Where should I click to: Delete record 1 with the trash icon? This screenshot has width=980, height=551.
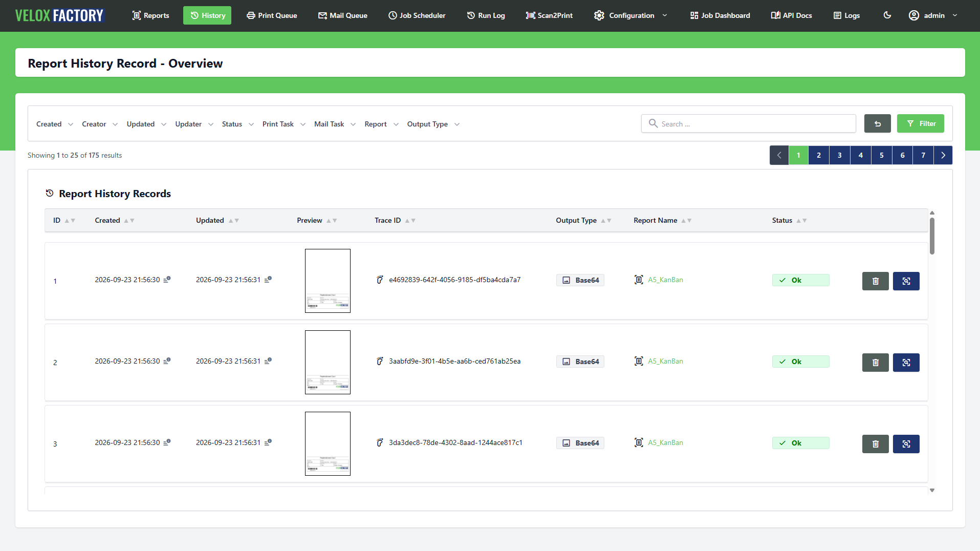coord(875,281)
